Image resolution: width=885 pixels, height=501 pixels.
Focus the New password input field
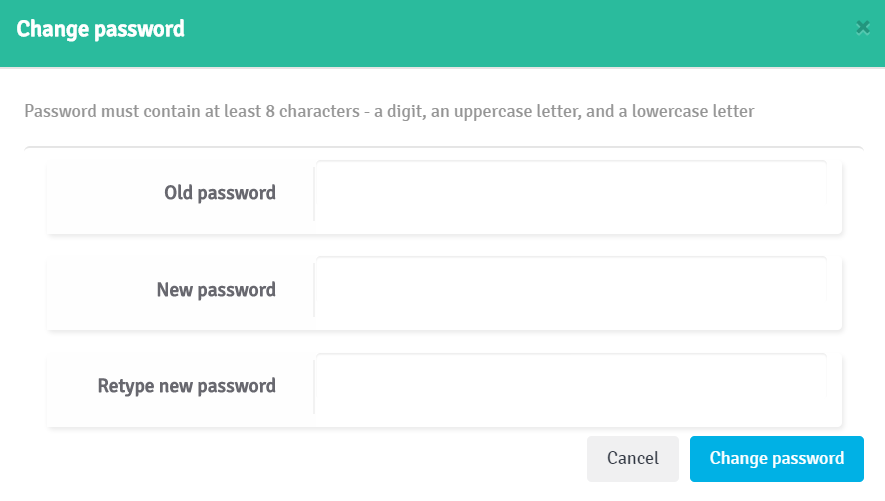point(571,288)
